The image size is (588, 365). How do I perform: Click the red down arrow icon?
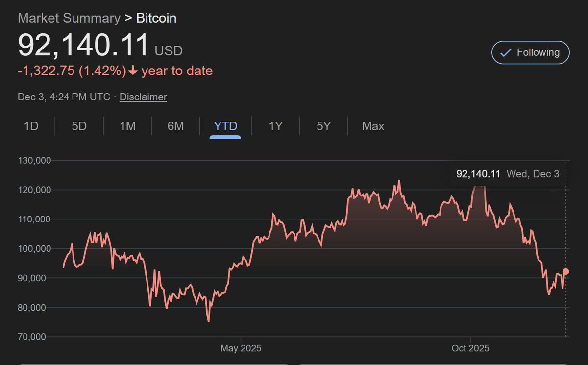pyautogui.click(x=133, y=71)
